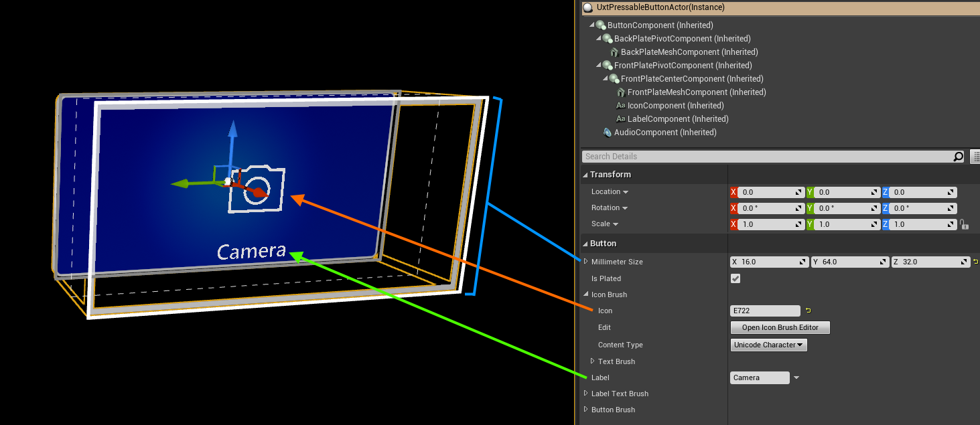
Task: Reset the Icon value using the yellow revert arrow
Action: (x=808, y=311)
